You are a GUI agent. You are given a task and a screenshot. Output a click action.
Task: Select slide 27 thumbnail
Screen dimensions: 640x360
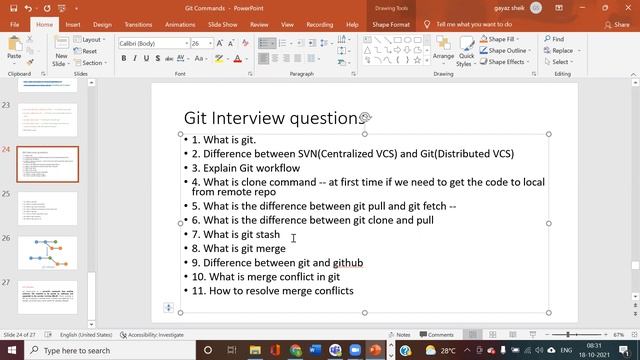click(x=47, y=297)
